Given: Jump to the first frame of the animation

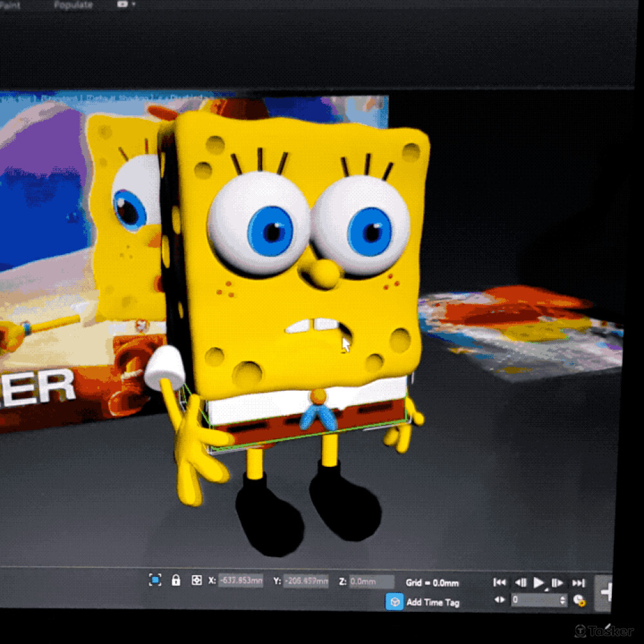Looking at the screenshot, I should 499,582.
